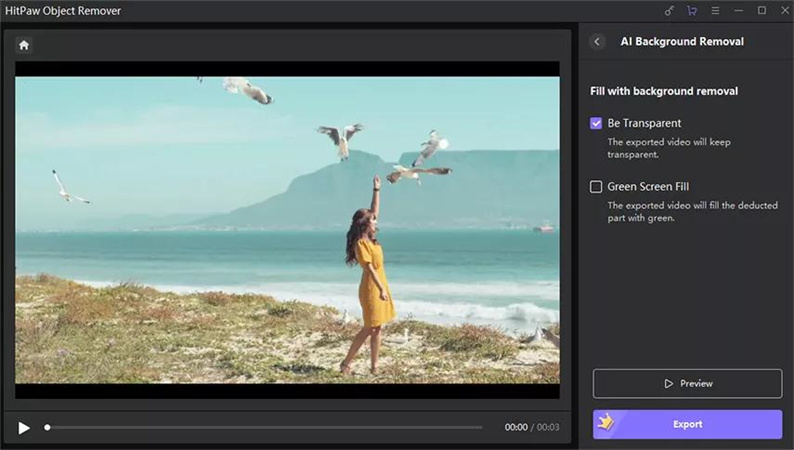Uncheck the Be Transparent checkbox

click(597, 124)
